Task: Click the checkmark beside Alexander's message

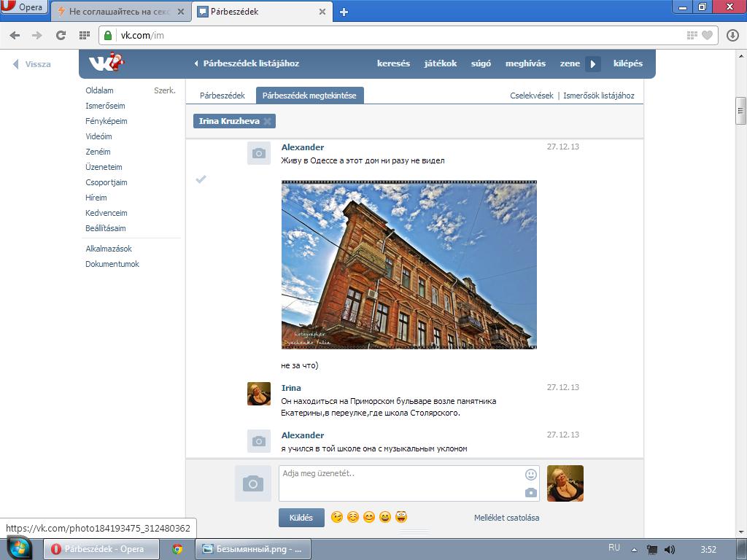Action: click(x=201, y=179)
